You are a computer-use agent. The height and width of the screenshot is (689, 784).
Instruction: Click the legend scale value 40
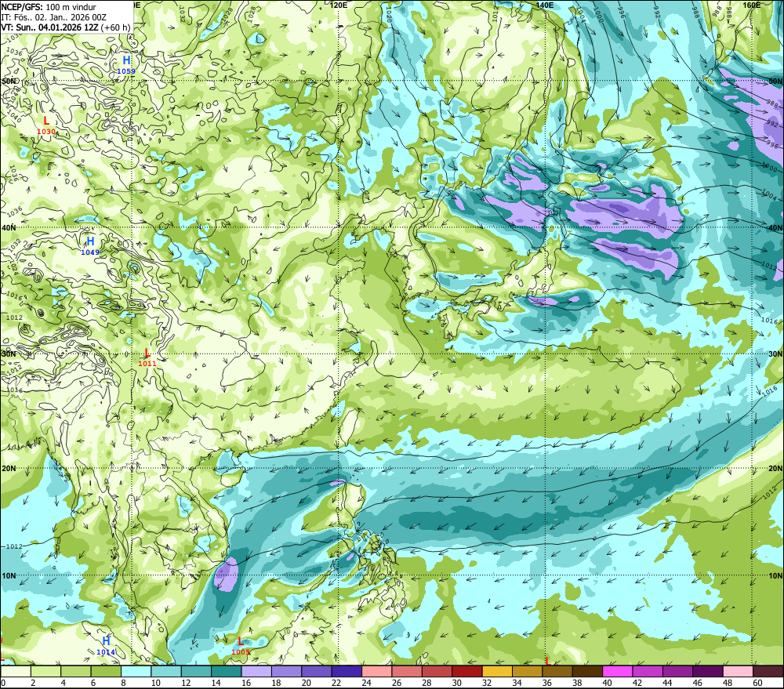[607, 683]
